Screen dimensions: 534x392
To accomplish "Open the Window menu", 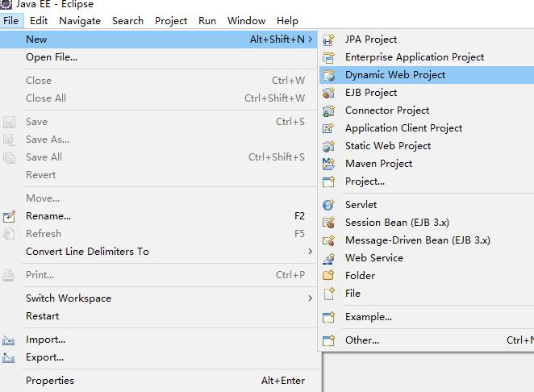I will 246,21.
